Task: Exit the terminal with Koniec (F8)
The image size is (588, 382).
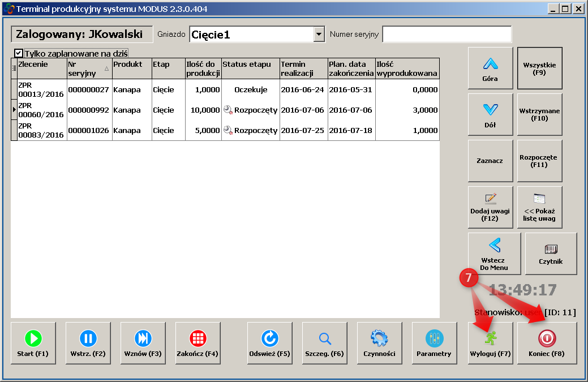Action: pos(547,343)
